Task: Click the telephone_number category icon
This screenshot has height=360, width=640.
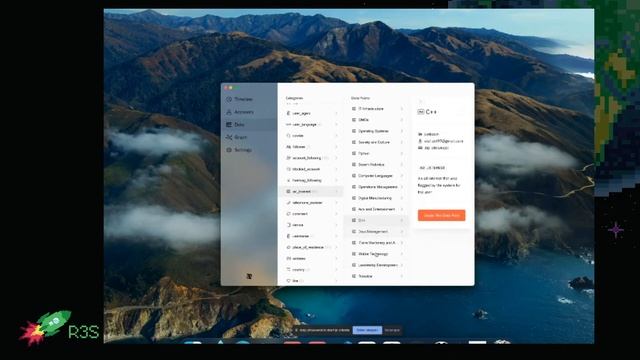Action: 288,202
